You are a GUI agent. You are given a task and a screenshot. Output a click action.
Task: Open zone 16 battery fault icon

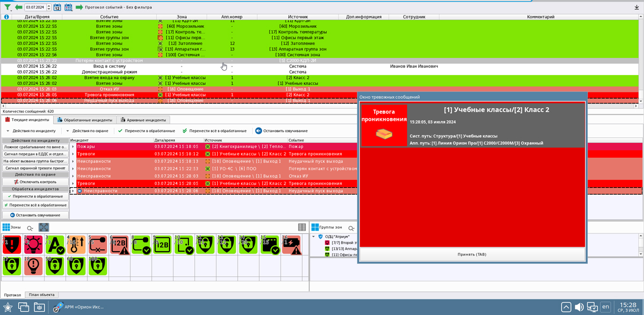291,245
